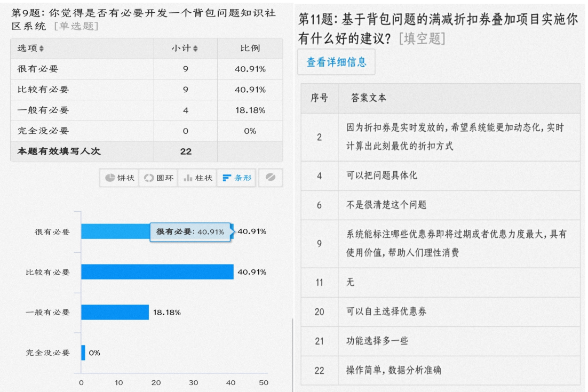Image resolution: width=588 pixels, height=392 pixels.
Task: Sort table by the 小计 column arrows
Action: coord(195,49)
